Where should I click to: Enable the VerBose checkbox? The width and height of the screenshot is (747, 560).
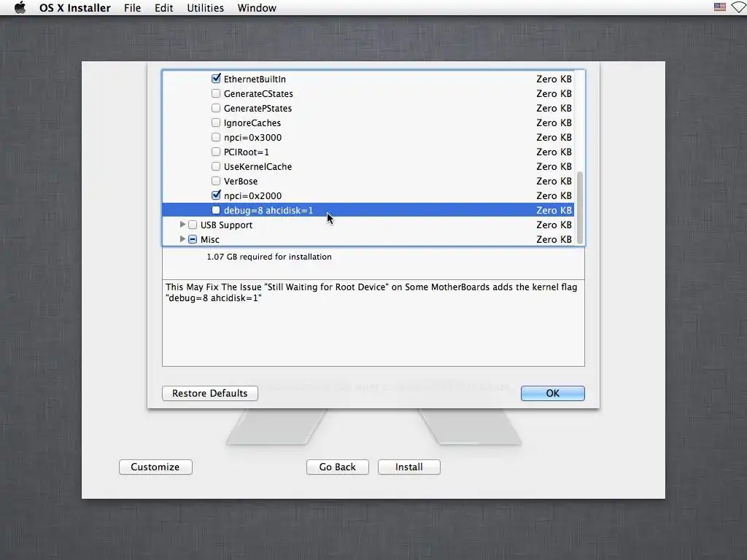click(x=216, y=181)
